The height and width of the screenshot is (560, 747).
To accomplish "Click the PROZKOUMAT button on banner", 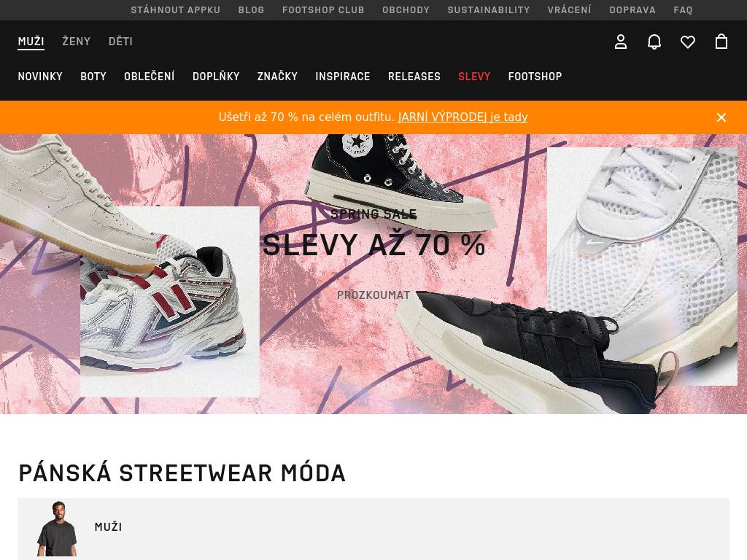I will click(373, 295).
